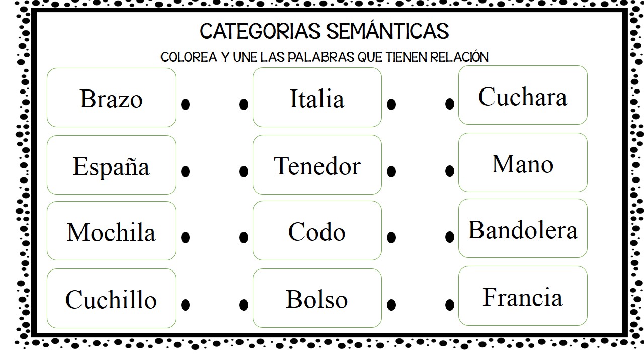Click the dot left of Francia
Screen dimensions: 644x362
450,304
